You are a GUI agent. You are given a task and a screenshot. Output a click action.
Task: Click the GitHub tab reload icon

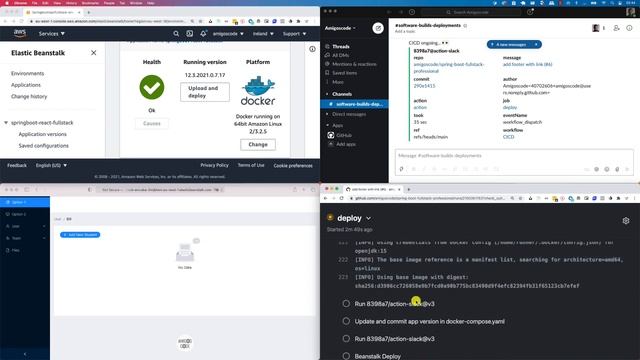click(x=342, y=198)
